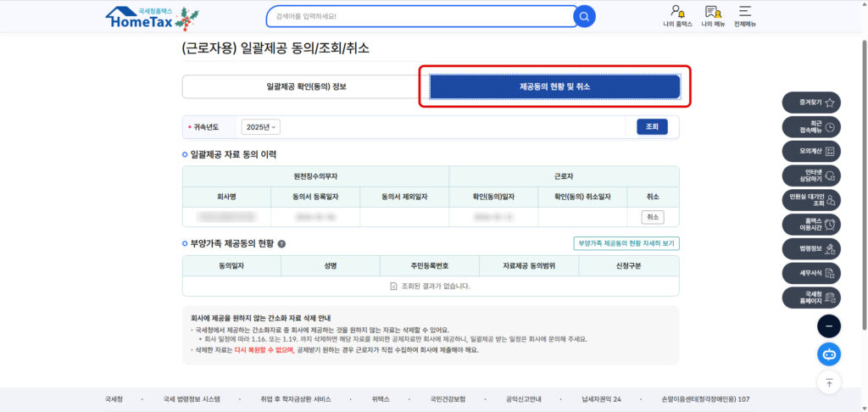Screen dimensions: 868x412
Task: Open 부양가족 제공동의 현황 자세히 보기
Action: (626, 243)
